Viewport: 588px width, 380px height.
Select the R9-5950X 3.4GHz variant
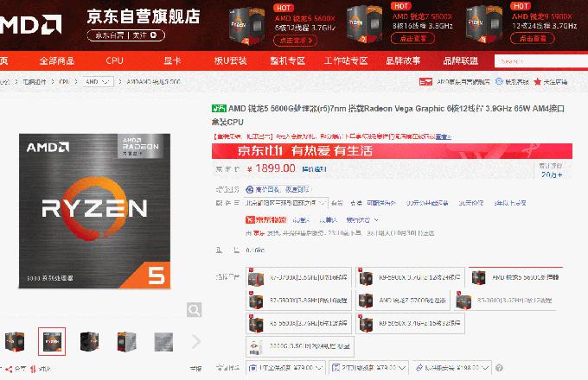410,323
